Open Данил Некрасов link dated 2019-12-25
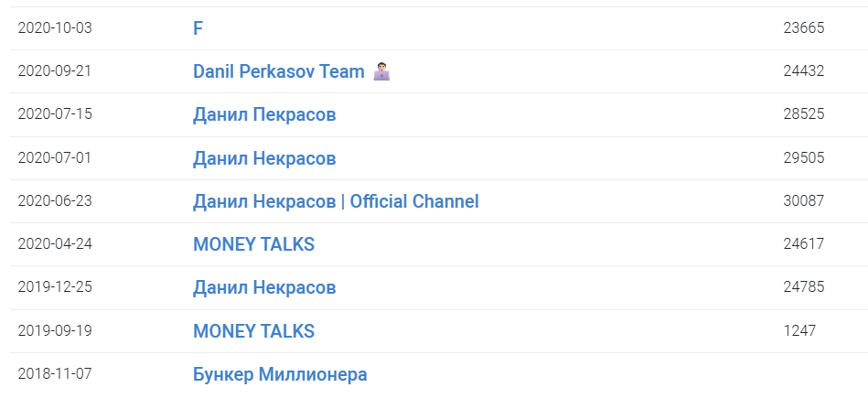 (x=264, y=287)
